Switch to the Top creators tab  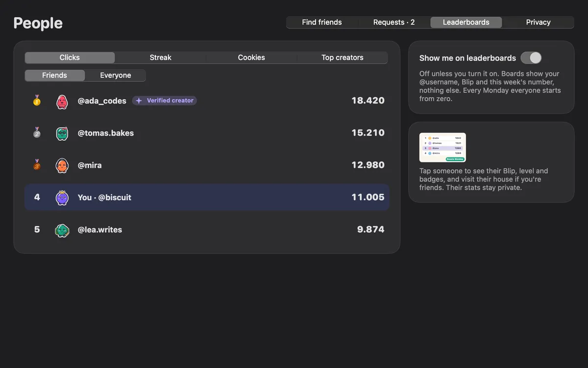click(343, 57)
